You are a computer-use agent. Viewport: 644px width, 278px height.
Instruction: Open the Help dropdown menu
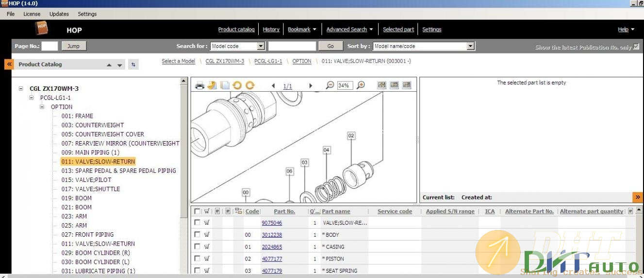pyautogui.click(x=626, y=30)
